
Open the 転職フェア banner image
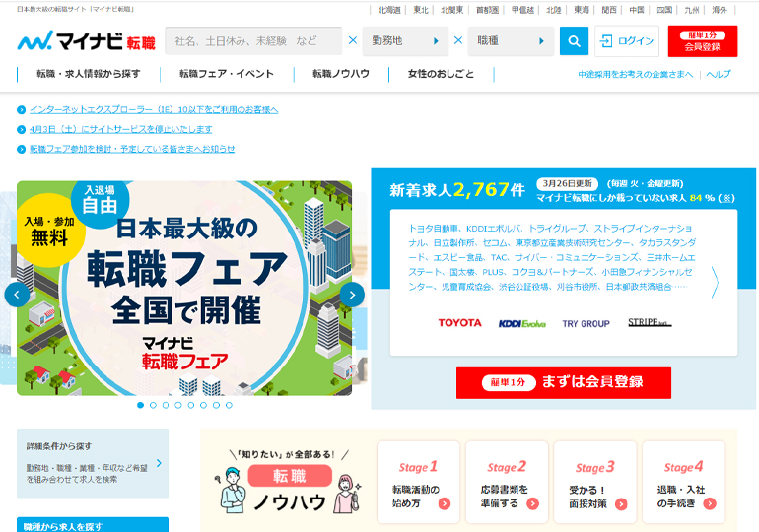point(184,289)
